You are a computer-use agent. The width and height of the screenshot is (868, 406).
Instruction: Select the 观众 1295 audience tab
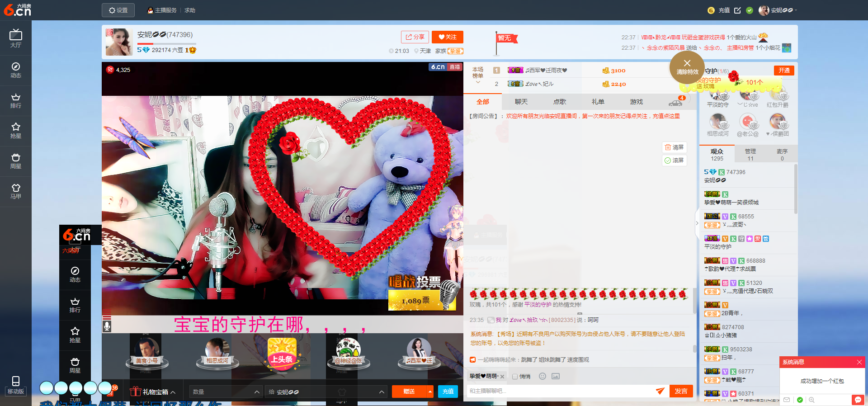pos(717,155)
